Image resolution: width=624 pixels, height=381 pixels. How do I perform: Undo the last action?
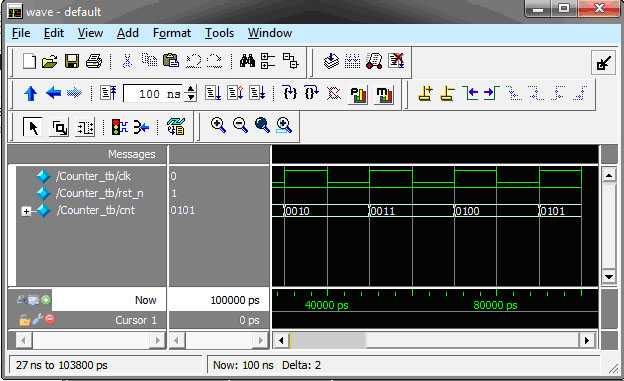pyautogui.click(x=194, y=61)
